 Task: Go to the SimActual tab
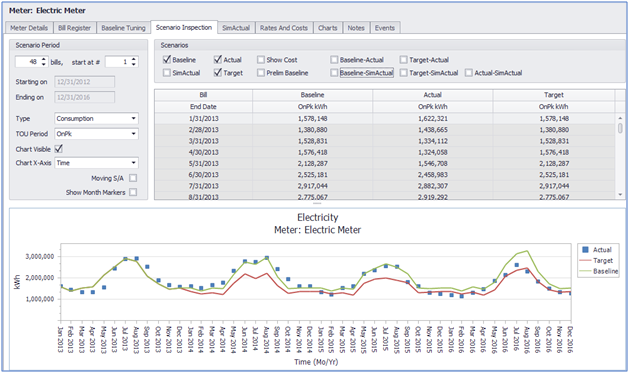tap(236, 28)
